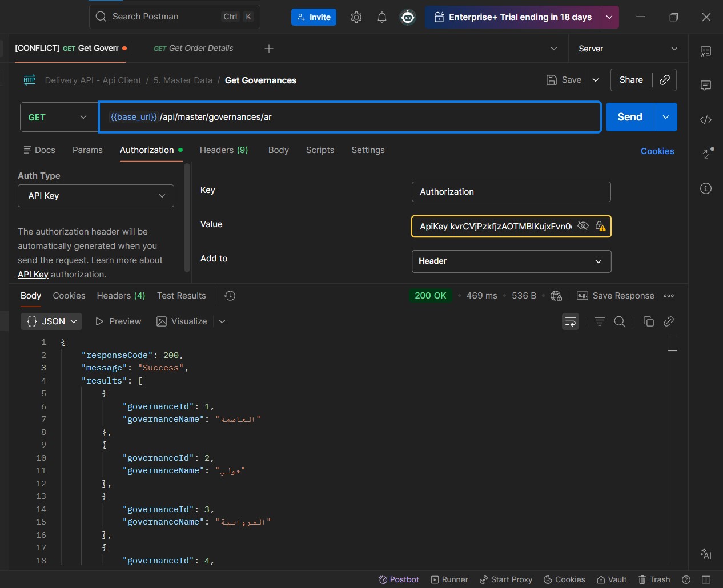Toggle response line wrap
The height and width of the screenshot is (588, 723).
pos(571,321)
